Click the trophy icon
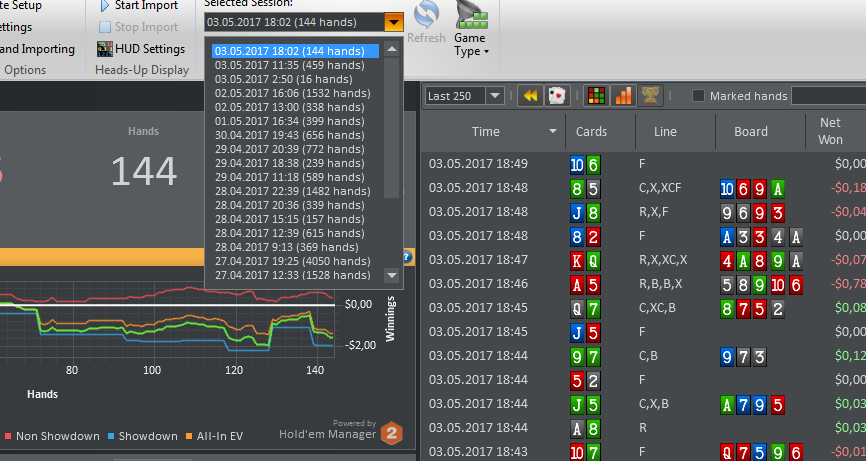866x461 pixels. tap(649, 96)
